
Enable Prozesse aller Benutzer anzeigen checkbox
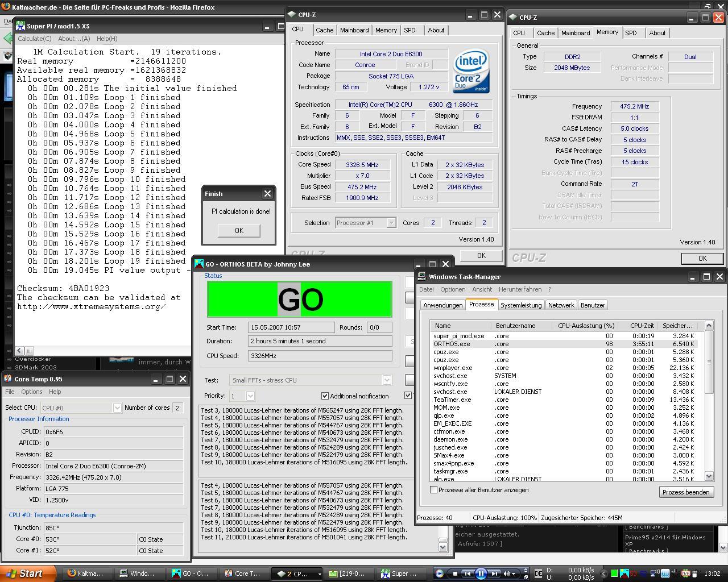pyautogui.click(x=433, y=489)
